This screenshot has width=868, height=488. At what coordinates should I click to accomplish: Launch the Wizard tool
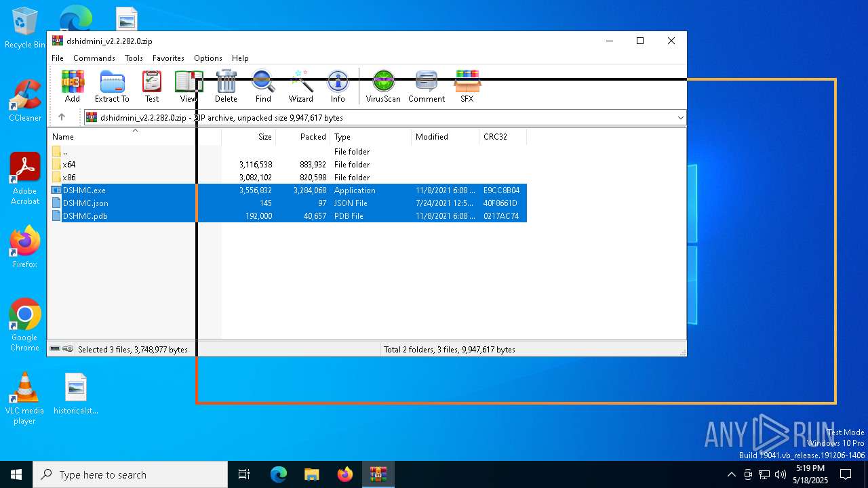click(x=301, y=86)
